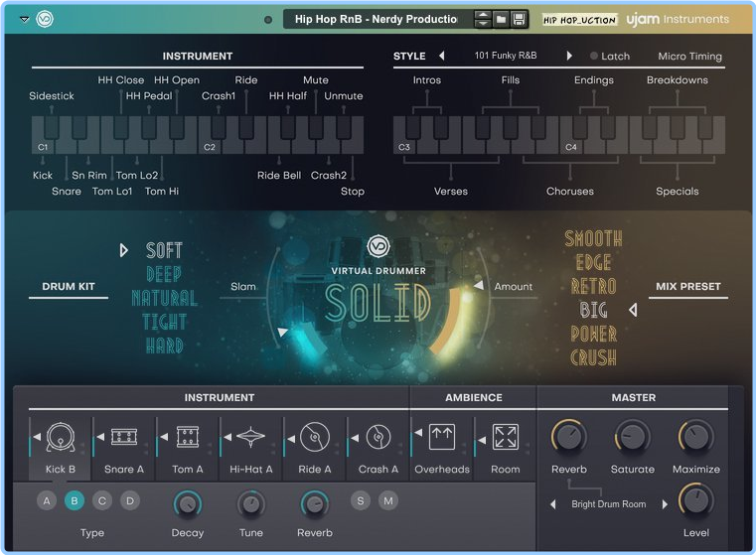Open the Bright Drum Room selector
The width and height of the screenshot is (756, 555).
click(x=608, y=504)
